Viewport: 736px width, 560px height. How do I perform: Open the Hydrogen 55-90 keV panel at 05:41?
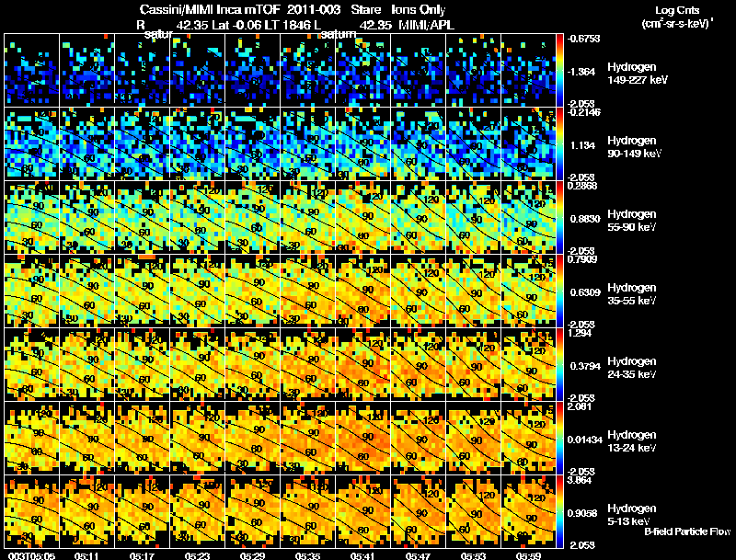[x=362, y=217]
